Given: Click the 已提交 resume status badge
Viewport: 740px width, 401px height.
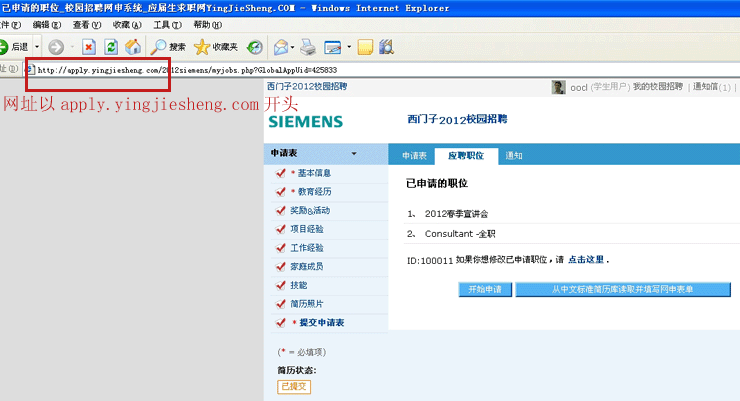Looking at the screenshot, I should (294, 386).
